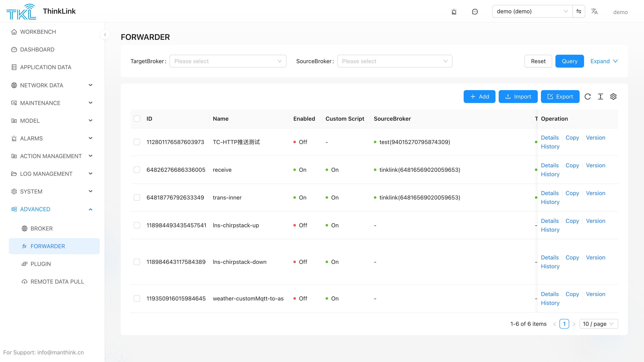Image resolution: width=644 pixels, height=362 pixels.
Task: Open the BROKER submenu item
Action: pos(54,228)
